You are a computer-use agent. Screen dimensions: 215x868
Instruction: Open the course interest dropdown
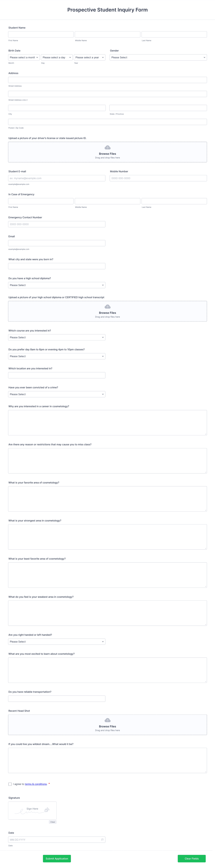[56, 337]
